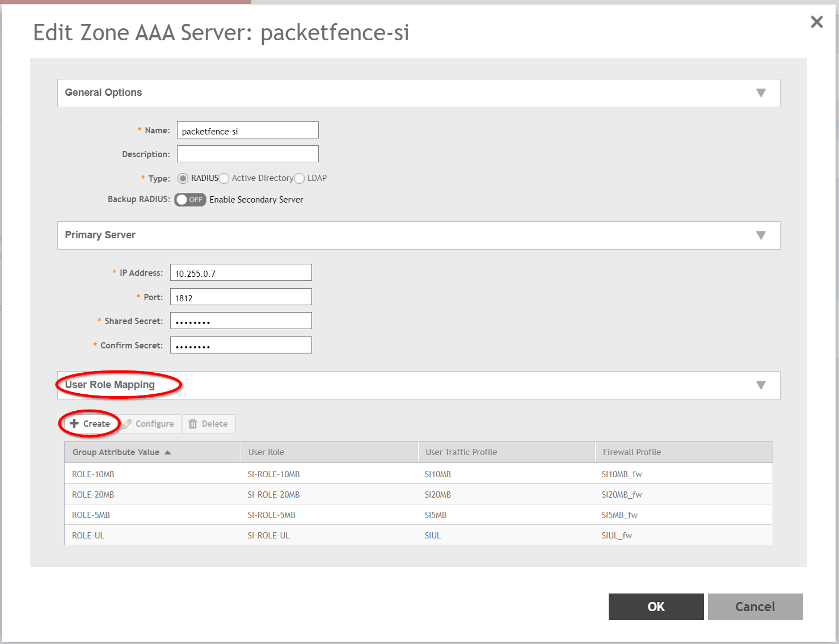Click the Cancel button
The height and width of the screenshot is (644, 839).
[755, 607]
